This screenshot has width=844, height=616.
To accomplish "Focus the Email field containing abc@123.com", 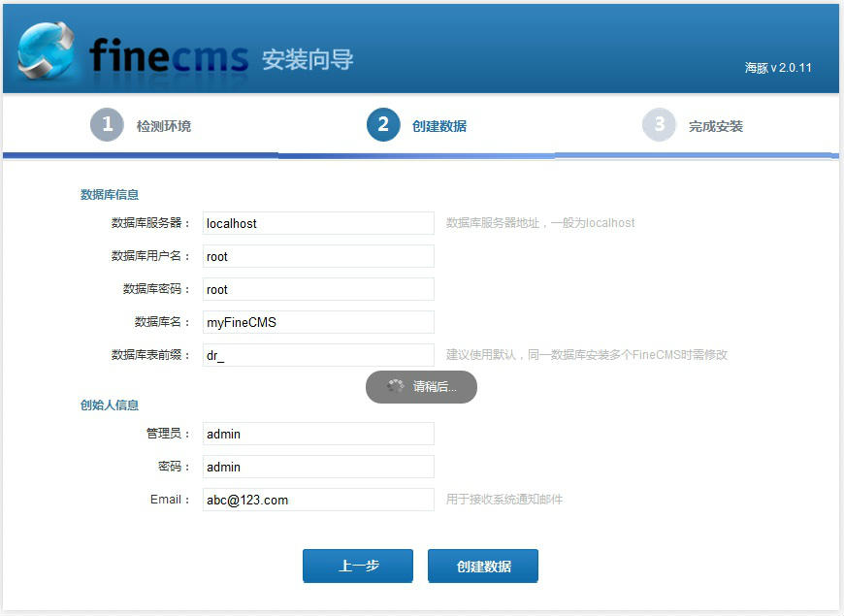I will [x=318, y=500].
